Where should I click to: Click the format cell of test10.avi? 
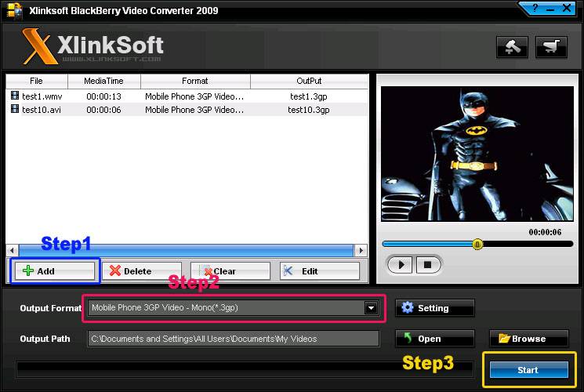tap(194, 110)
